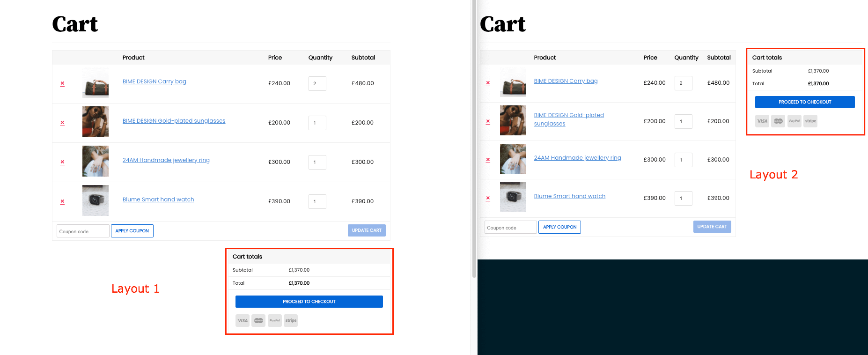The width and height of the screenshot is (868, 355).
Task: Remove Carry bag from Layout 1 cart
Action: coord(62,84)
